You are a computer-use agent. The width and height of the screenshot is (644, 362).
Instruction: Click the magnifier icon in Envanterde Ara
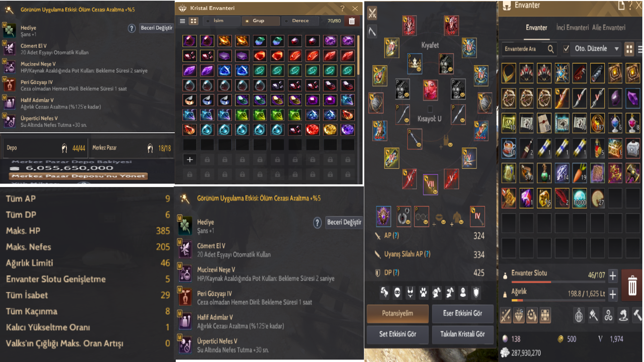point(551,49)
